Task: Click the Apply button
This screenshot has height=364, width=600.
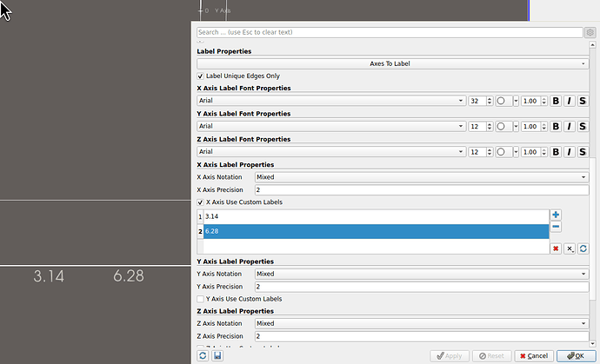Action: tap(450, 356)
